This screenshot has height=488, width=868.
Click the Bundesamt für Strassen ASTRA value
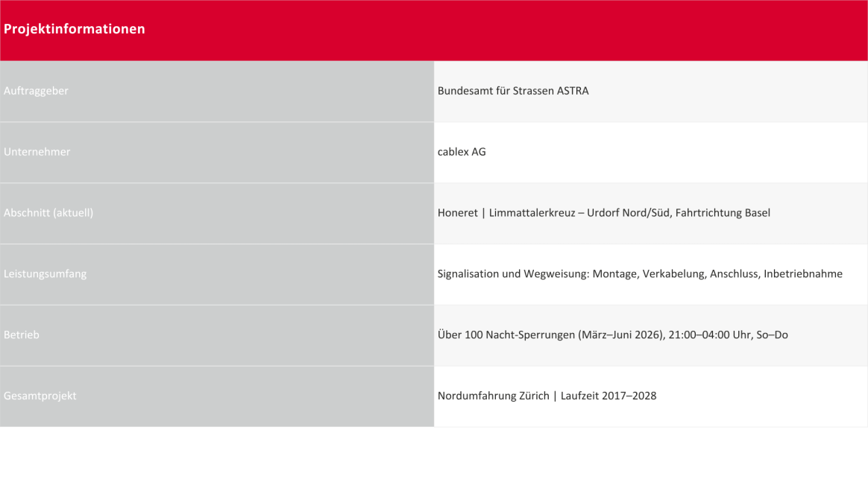[513, 91]
